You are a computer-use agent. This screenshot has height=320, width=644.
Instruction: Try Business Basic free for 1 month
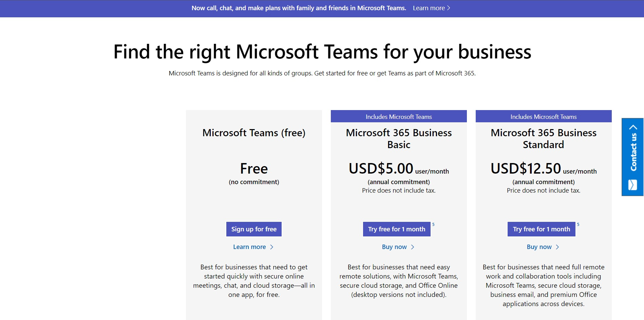pyautogui.click(x=397, y=229)
